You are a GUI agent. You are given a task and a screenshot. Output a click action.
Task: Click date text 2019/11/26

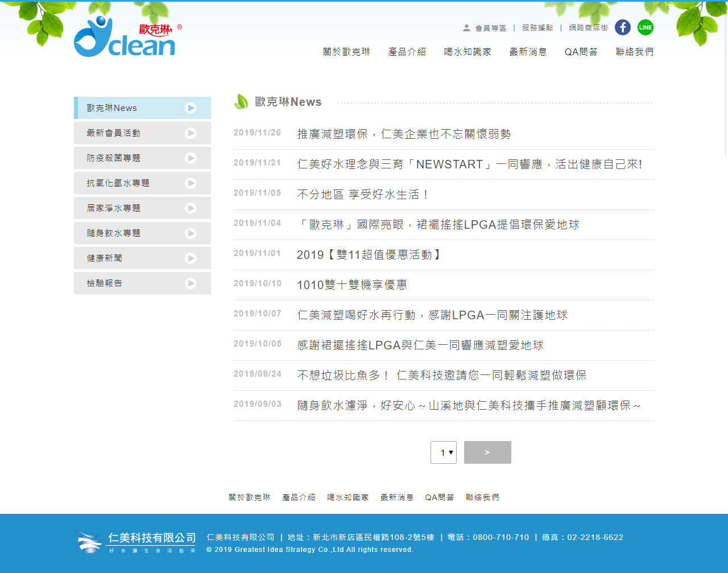[257, 133]
